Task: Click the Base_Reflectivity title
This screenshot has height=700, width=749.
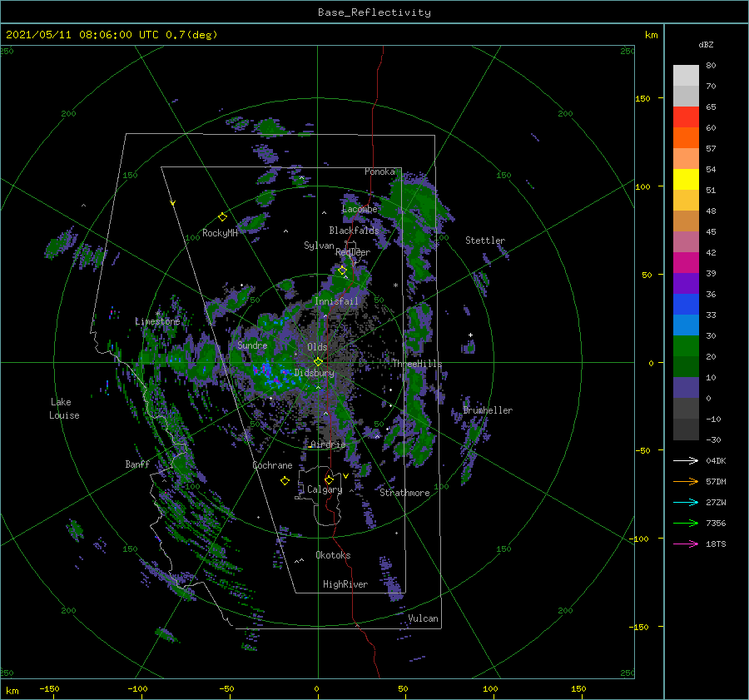Action: pyautogui.click(x=374, y=12)
